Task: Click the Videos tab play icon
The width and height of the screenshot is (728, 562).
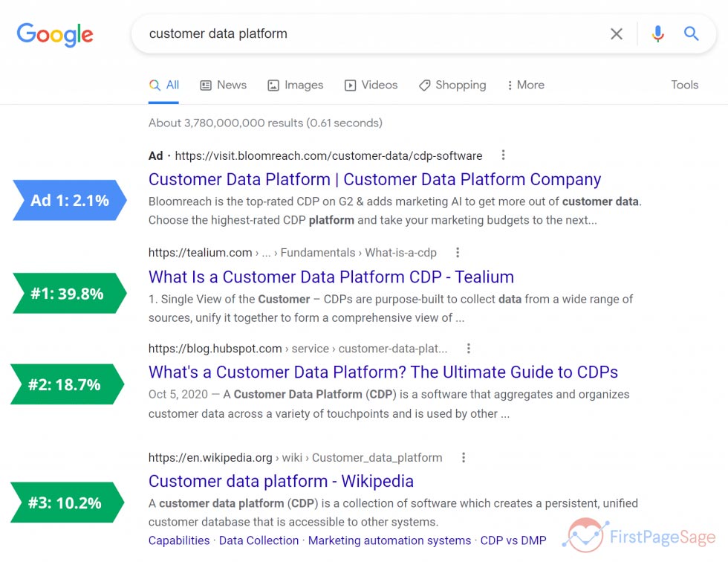Action: coord(350,85)
